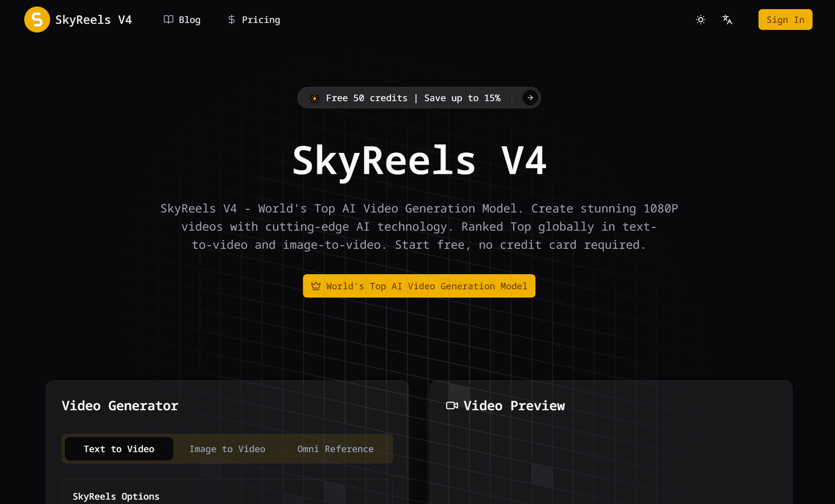The height and width of the screenshot is (504, 835).
Task: Open the Blog page
Action: (189, 20)
